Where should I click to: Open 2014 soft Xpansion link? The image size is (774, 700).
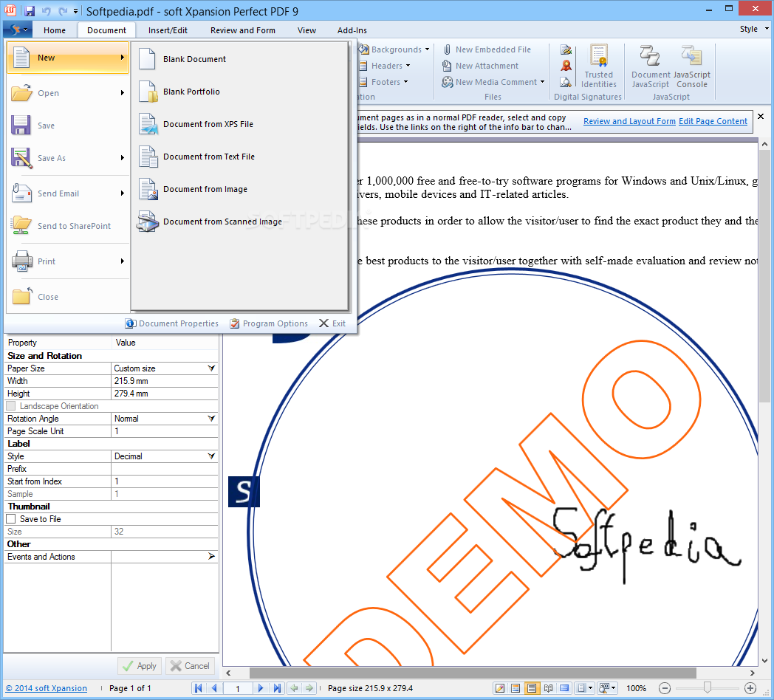pyautogui.click(x=47, y=688)
